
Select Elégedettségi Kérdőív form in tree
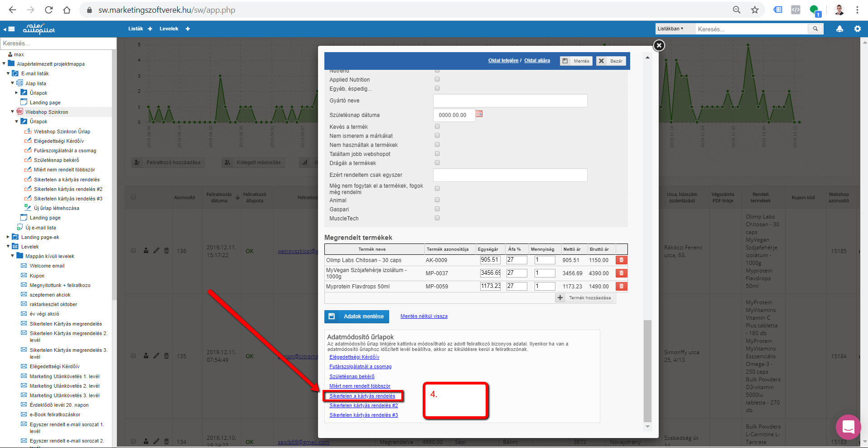click(x=59, y=141)
